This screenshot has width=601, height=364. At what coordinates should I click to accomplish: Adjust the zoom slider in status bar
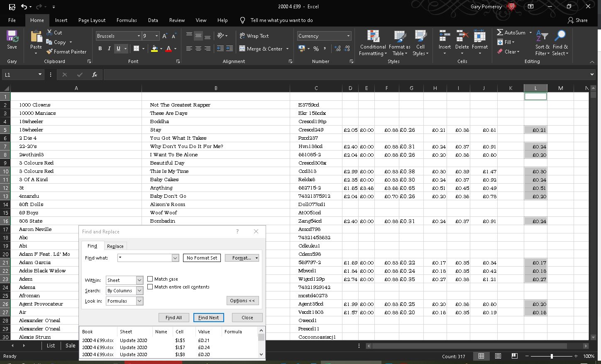(552, 356)
